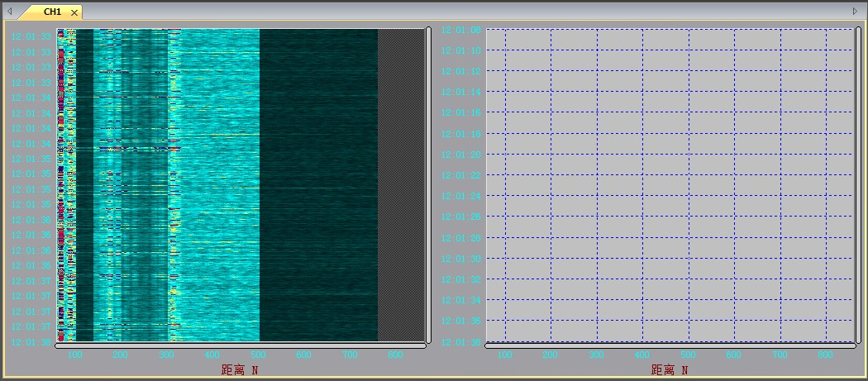Click the 12:01:08 time label
Screen dimensions: 868x381
[x=461, y=30]
